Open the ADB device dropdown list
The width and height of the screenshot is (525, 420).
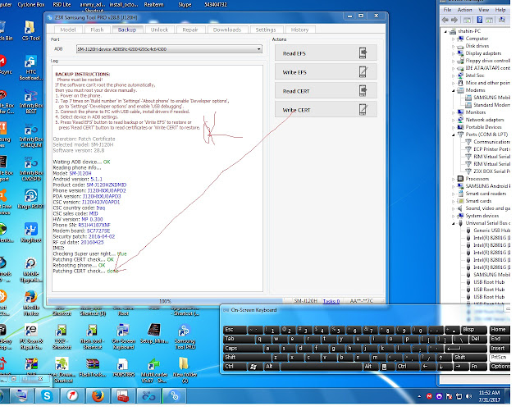(258, 49)
